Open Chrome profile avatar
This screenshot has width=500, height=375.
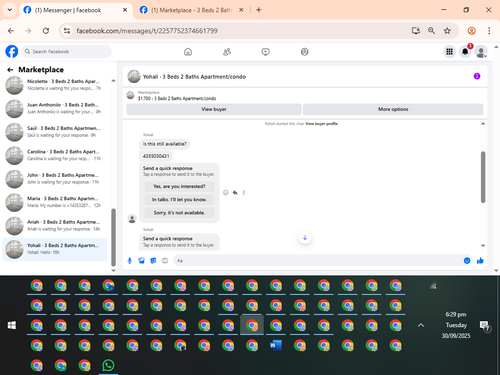[x=471, y=31]
